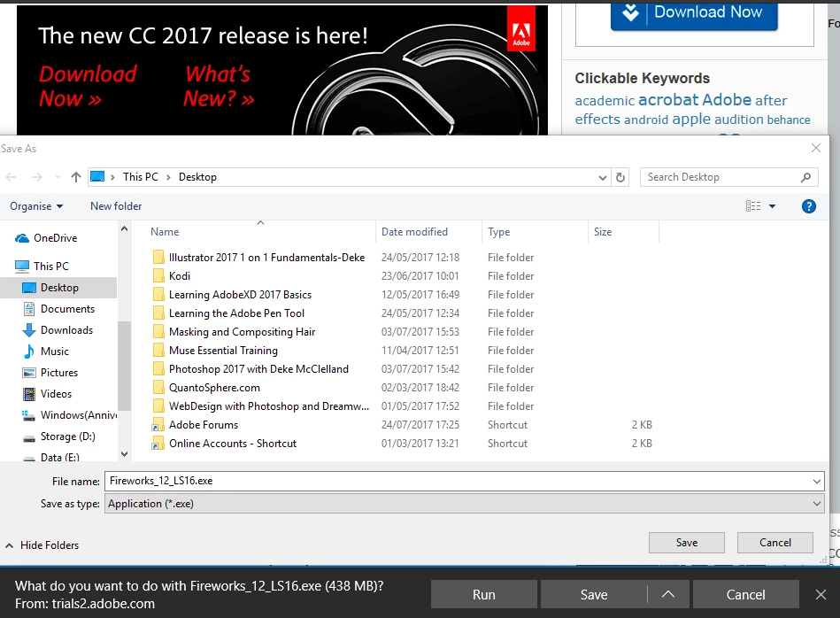Select Desktop in navigation pane
The image size is (840, 618).
59,288
